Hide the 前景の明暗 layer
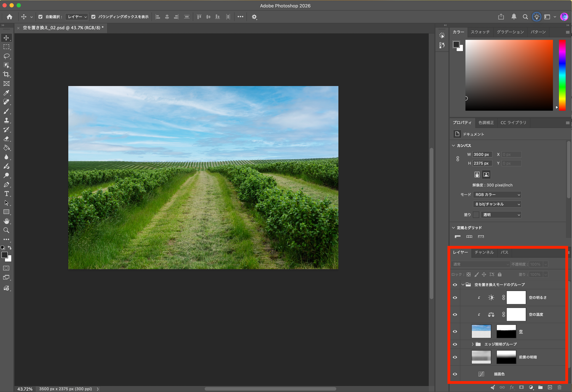Screen dimensions: 572x392 [x=455, y=357]
